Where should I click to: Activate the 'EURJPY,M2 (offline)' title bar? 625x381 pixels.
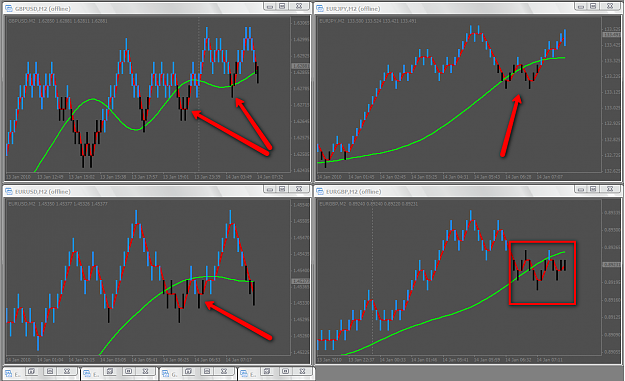[x=468, y=8]
